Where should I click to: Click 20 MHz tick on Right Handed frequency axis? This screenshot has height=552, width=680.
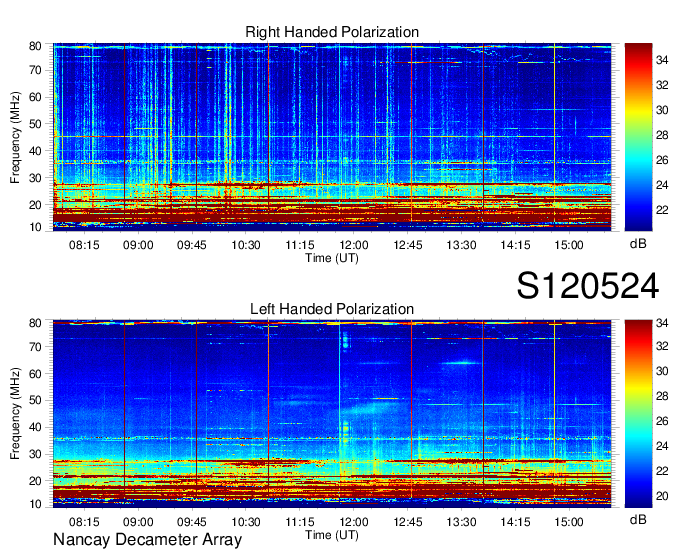(x=35, y=205)
